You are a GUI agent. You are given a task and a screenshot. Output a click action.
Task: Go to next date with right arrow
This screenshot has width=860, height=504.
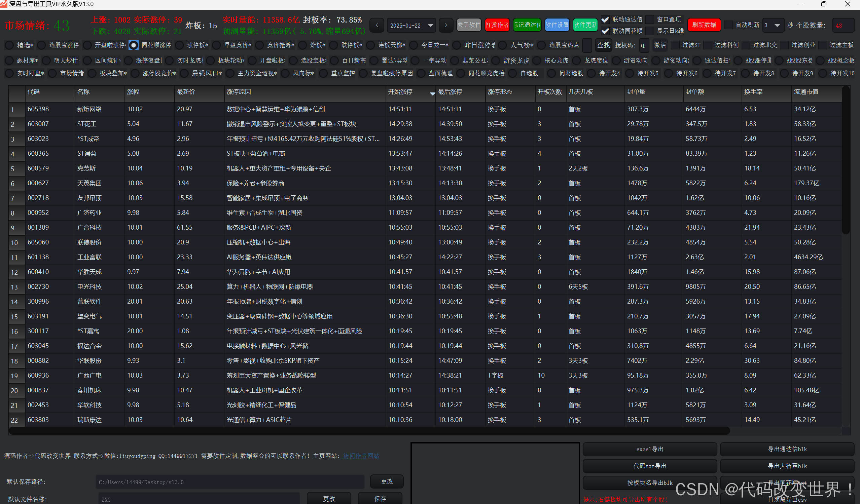point(445,25)
